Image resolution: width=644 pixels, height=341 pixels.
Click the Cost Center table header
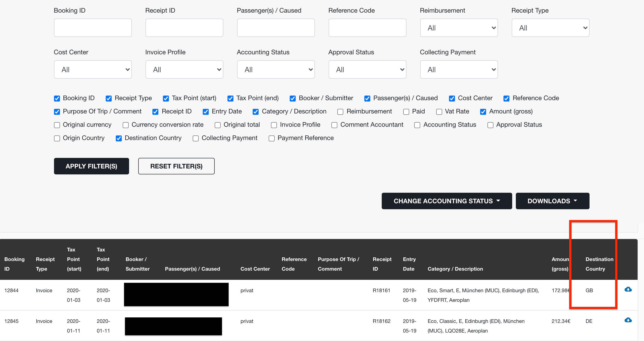coord(255,269)
